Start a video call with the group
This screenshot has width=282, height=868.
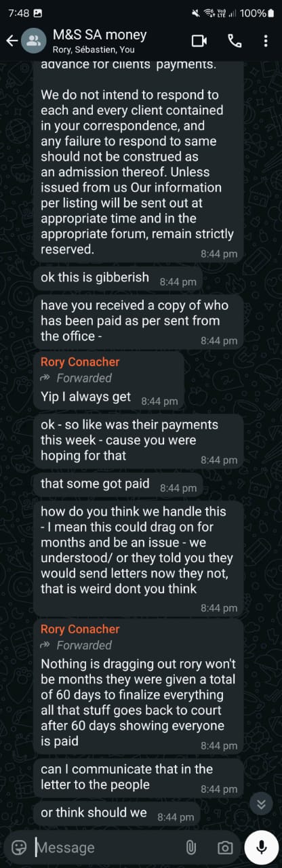199,41
